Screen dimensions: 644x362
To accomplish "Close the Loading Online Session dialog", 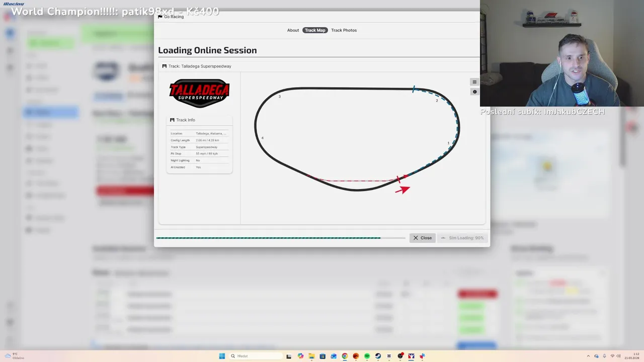I will tap(422, 238).
